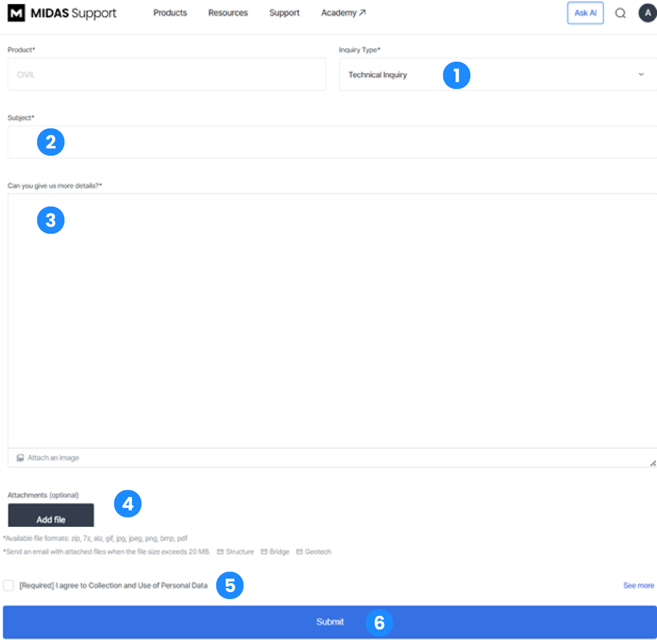Click the MIDAS logo icon
The width and height of the screenshot is (657, 644).
[16, 13]
